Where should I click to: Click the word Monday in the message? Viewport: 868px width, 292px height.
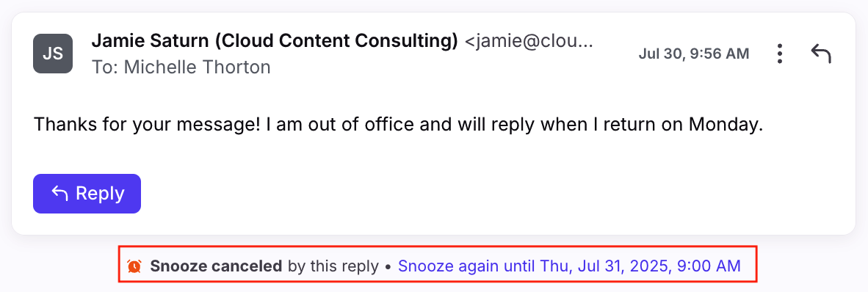726,125
